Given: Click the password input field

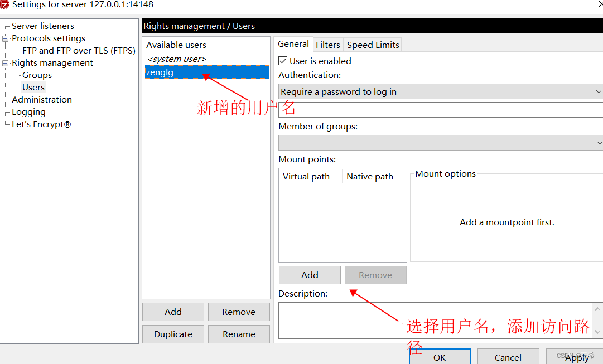Looking at the screenshot, I should point(441,110).
